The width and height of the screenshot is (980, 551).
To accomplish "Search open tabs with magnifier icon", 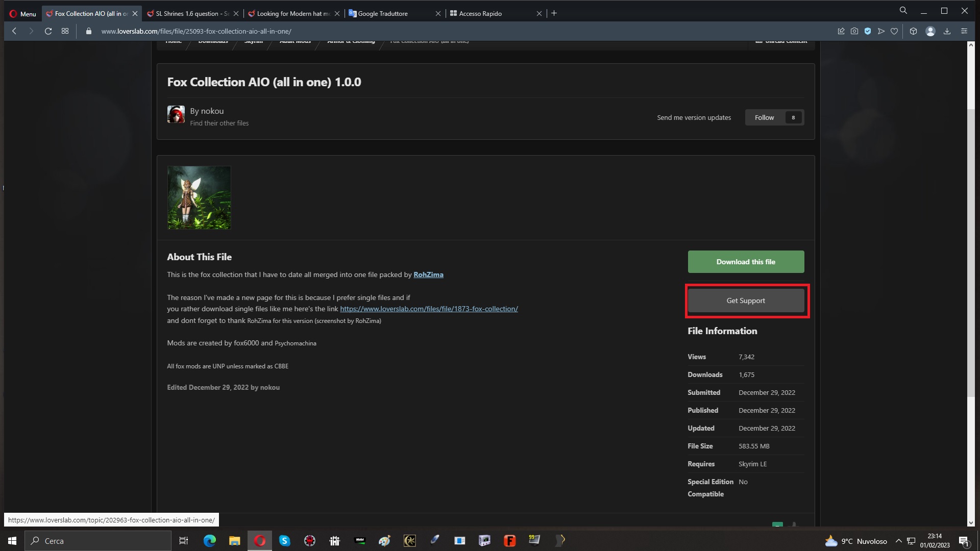I will (903, 10).
